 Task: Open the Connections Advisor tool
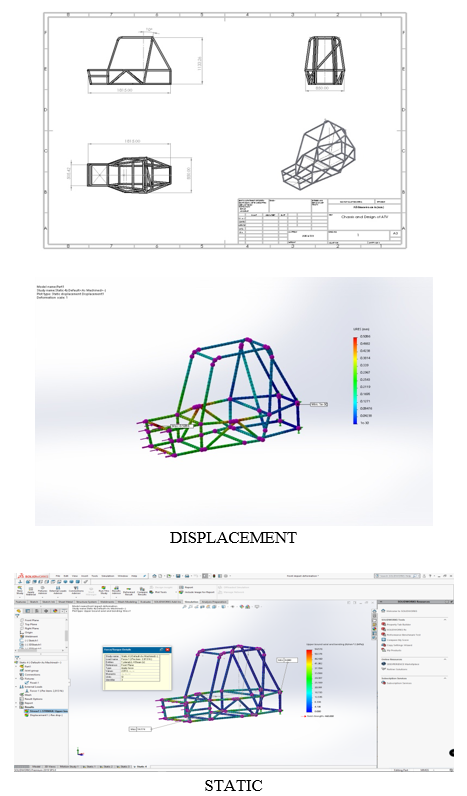[76, 591]
